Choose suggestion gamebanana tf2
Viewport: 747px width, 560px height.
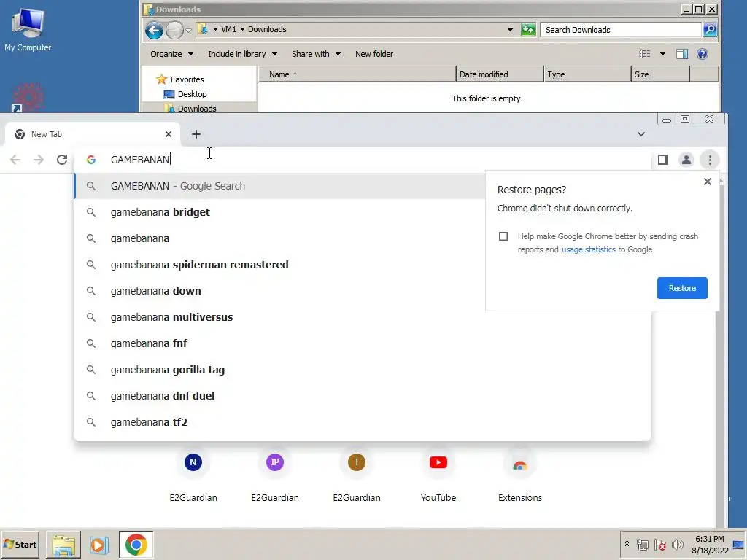pyautogui.click(x=363, y=422)
